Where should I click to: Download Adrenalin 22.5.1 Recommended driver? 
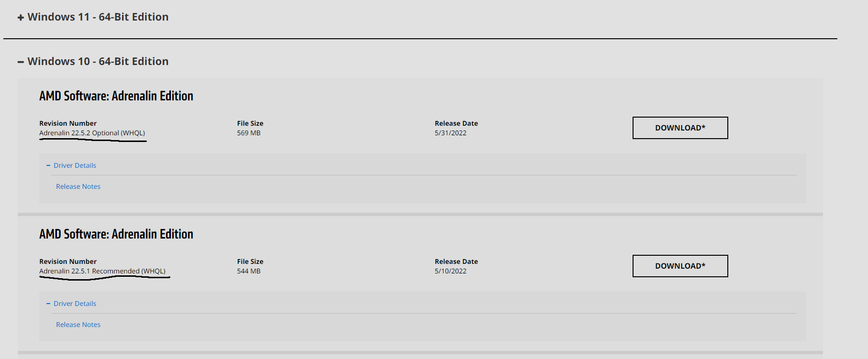coord(680,266)
